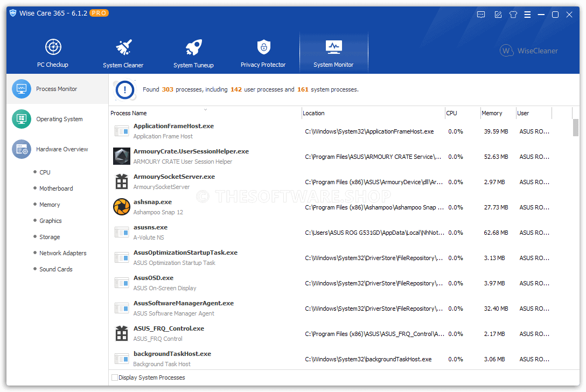
Task: Click the process list vertical scrollbar thumb
Action: coord(576,128)
